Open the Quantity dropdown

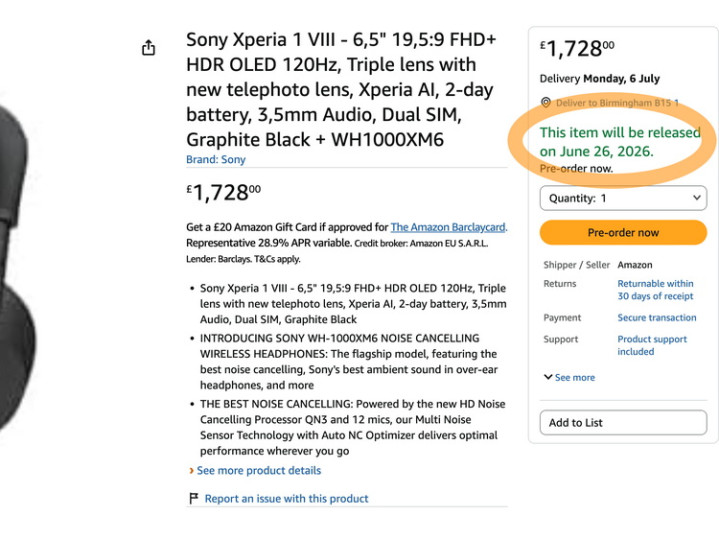click(x=623, y=198)
